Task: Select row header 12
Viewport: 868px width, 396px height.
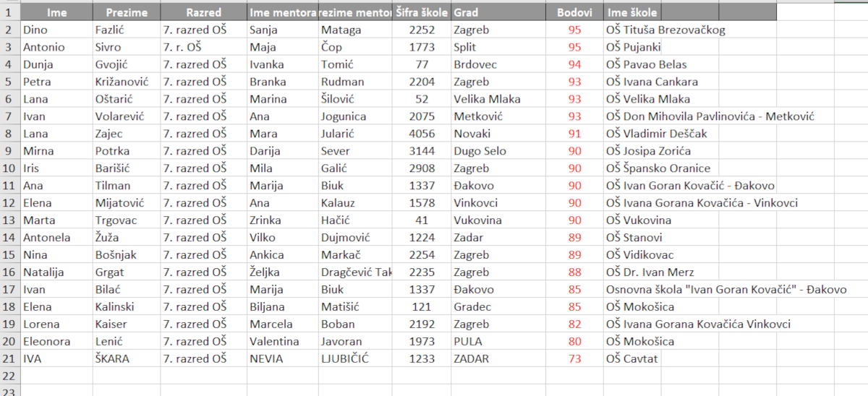Action: 9,203
